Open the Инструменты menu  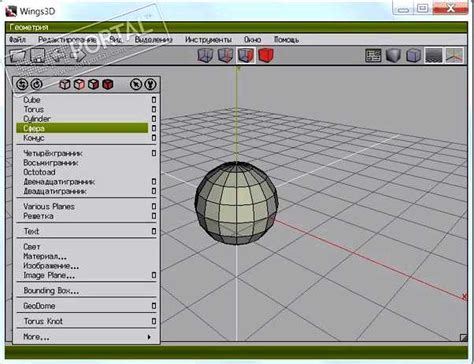[208, 40]
